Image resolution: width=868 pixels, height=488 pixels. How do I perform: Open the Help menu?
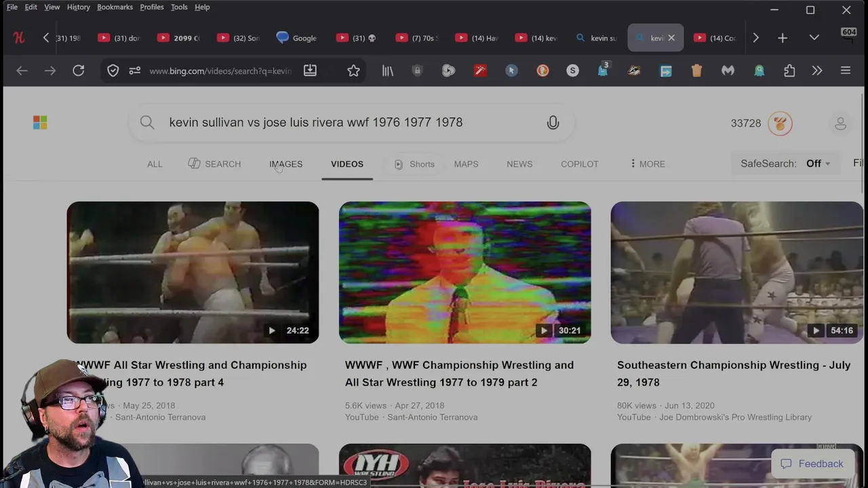click(x=202, y=7)
